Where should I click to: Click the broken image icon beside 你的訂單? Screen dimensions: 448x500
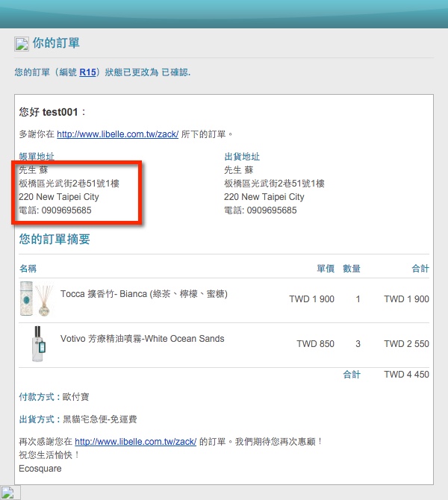pyautogui.click(x=22, y=43)
